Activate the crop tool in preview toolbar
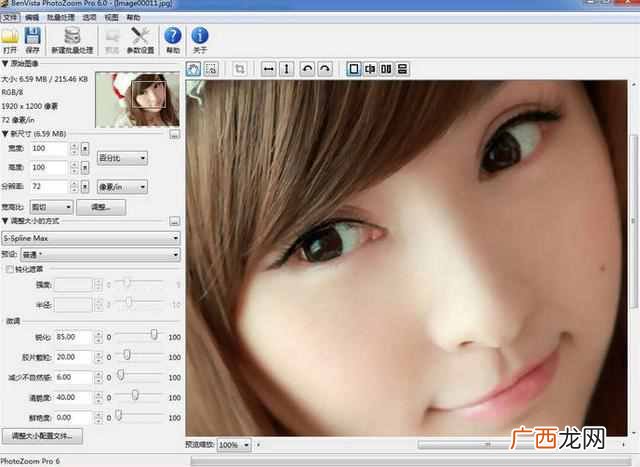This screenshot has height=467, width=640. click(240, 69)
